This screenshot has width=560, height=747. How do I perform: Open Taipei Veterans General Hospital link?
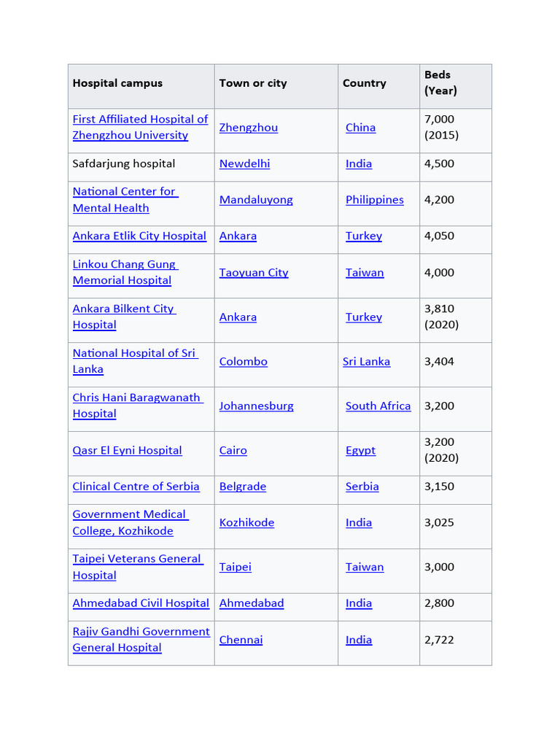pyautogui.click(x=136, y=559)
